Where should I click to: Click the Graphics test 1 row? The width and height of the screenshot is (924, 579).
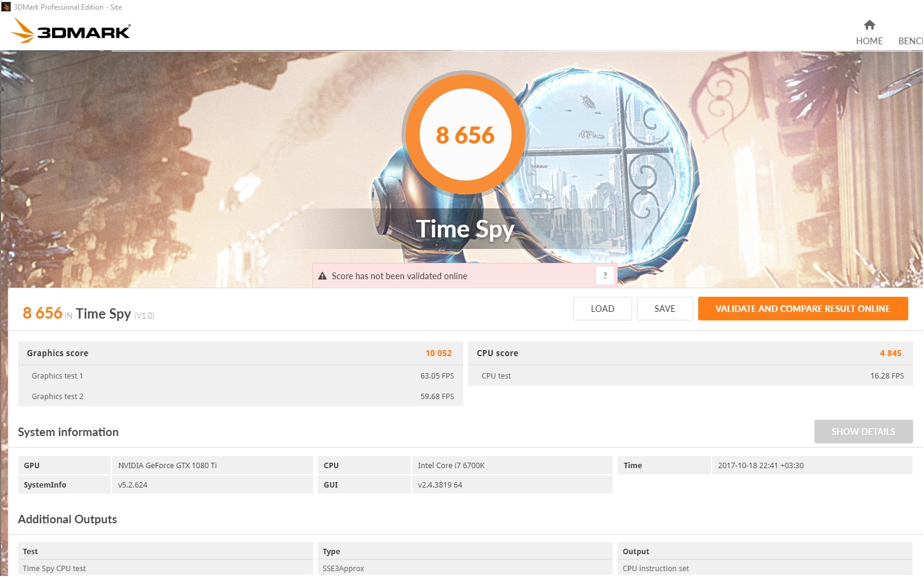coord(240,376)
